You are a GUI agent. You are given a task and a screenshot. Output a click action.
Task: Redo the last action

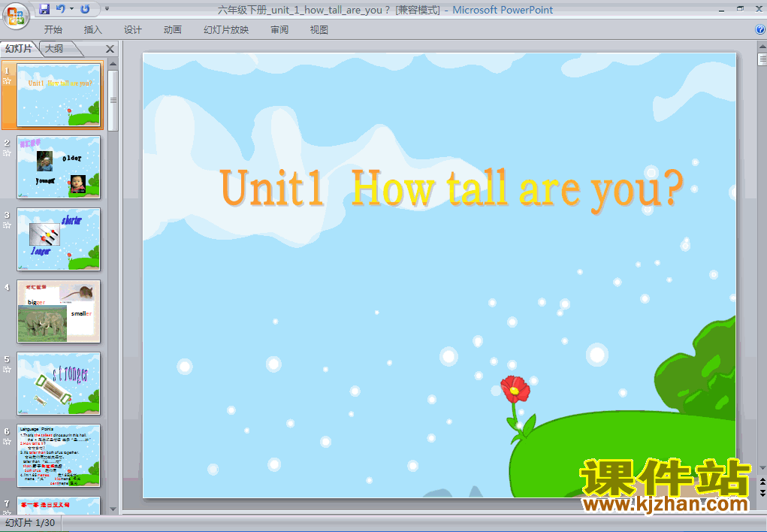tap(85, 9)
